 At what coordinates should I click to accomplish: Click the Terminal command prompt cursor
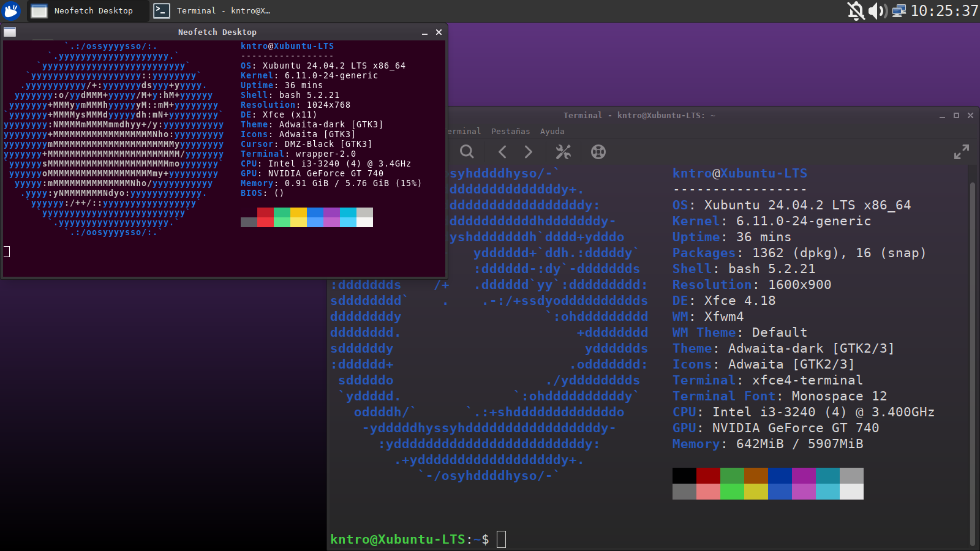[x=501, y=539]
